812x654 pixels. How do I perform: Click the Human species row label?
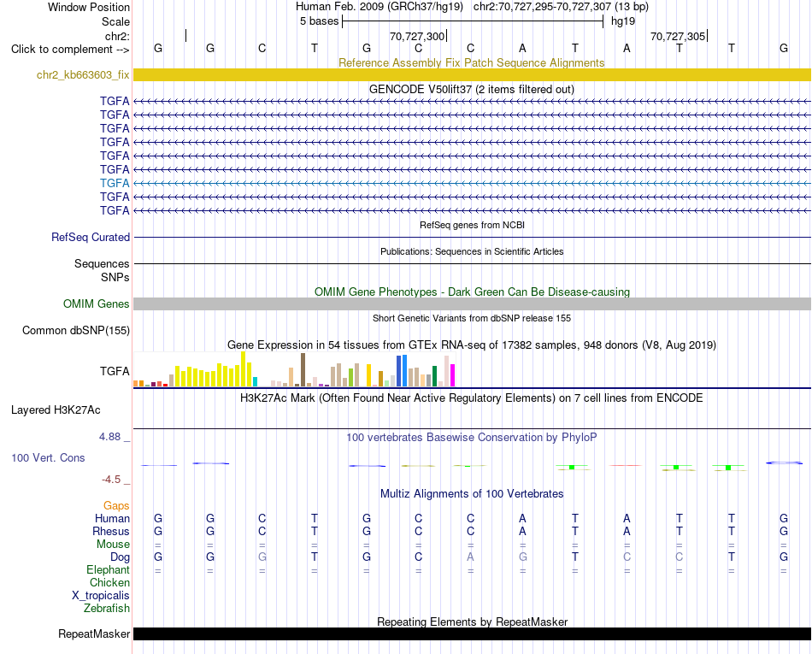coord(112,519)
